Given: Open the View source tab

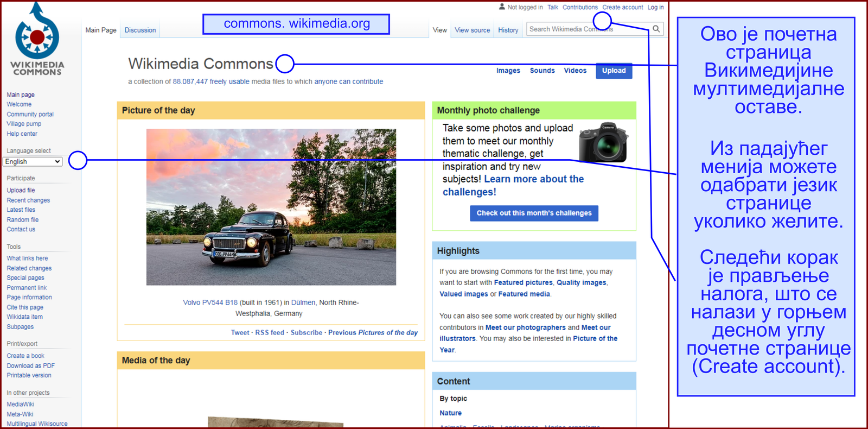Looking at the screenshot, I should tap(472, 30).
